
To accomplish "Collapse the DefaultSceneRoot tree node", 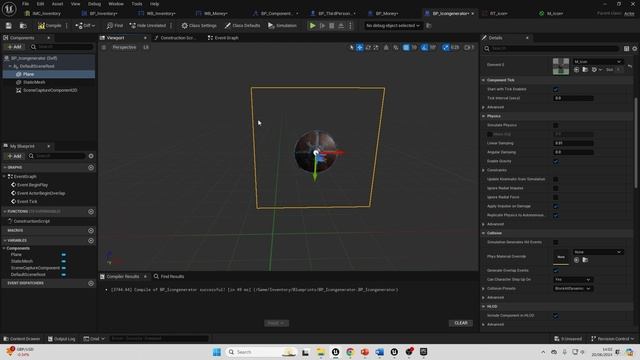I will click(x=10, y=66).
